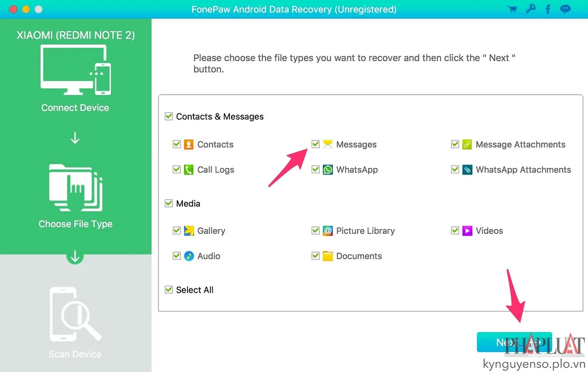Click the green Call Logs phone icon
588x372 pixels.
coord(189,170)
